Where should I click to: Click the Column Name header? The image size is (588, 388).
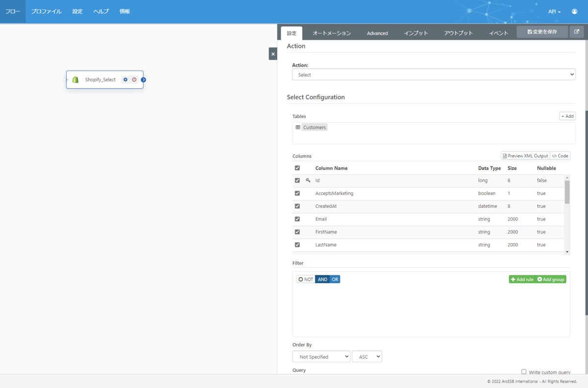(331, 168)
